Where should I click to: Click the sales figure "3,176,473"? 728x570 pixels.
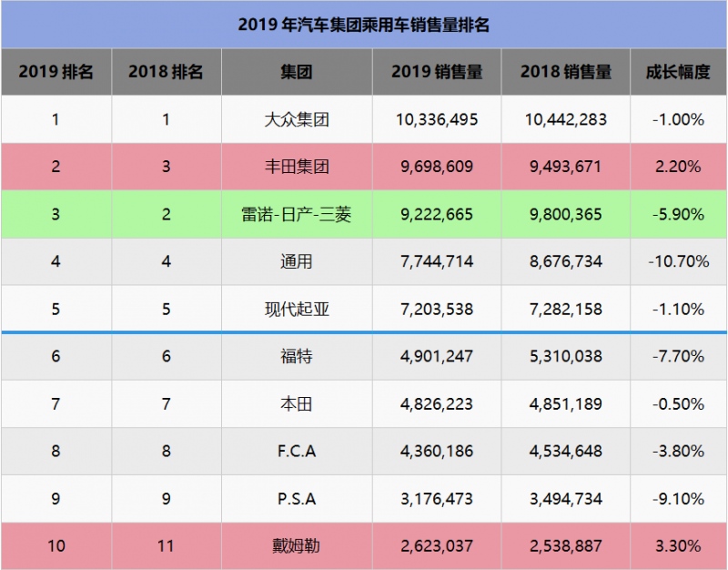point(437,499)
